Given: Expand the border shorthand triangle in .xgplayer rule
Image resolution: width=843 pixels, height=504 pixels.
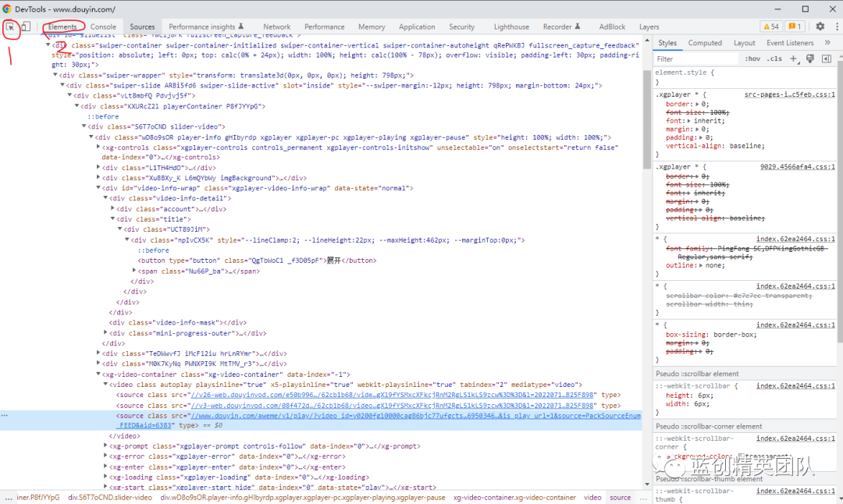Looking at the screenshot, I should (697, 105).
